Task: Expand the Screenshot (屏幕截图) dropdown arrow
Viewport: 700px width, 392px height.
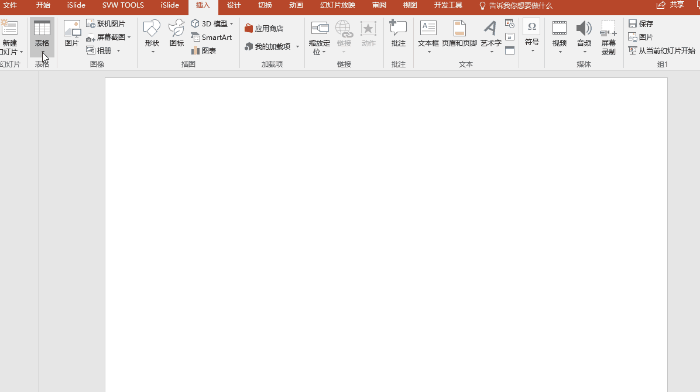Action: (129, 38)
